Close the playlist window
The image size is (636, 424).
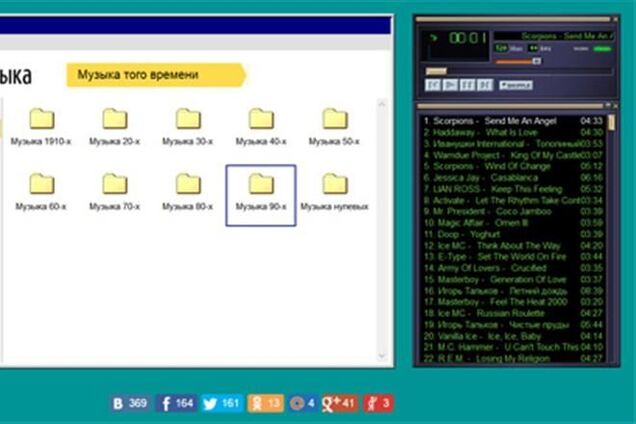pos(616,105)
